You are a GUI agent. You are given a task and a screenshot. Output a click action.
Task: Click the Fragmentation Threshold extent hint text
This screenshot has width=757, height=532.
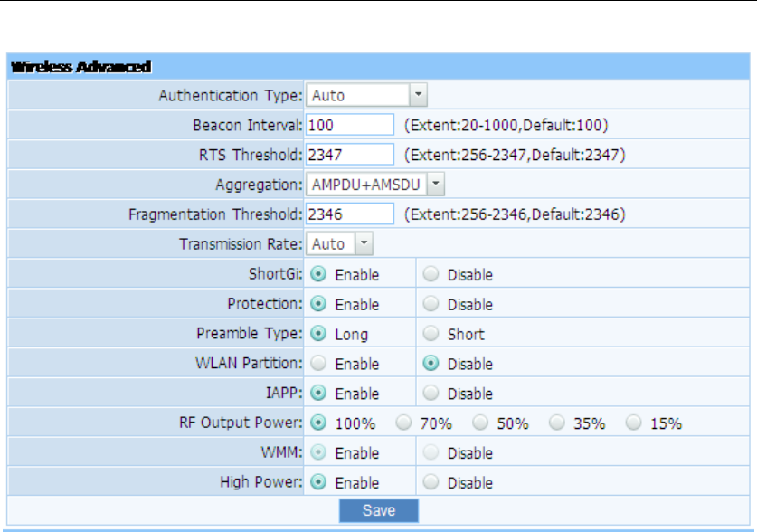tap(515, 214)
